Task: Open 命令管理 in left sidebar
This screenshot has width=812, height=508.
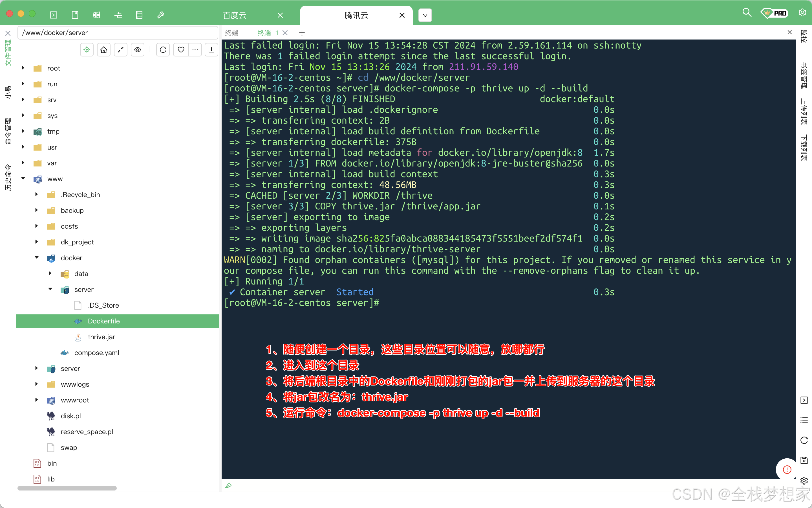Action: (x=8, y=131)
